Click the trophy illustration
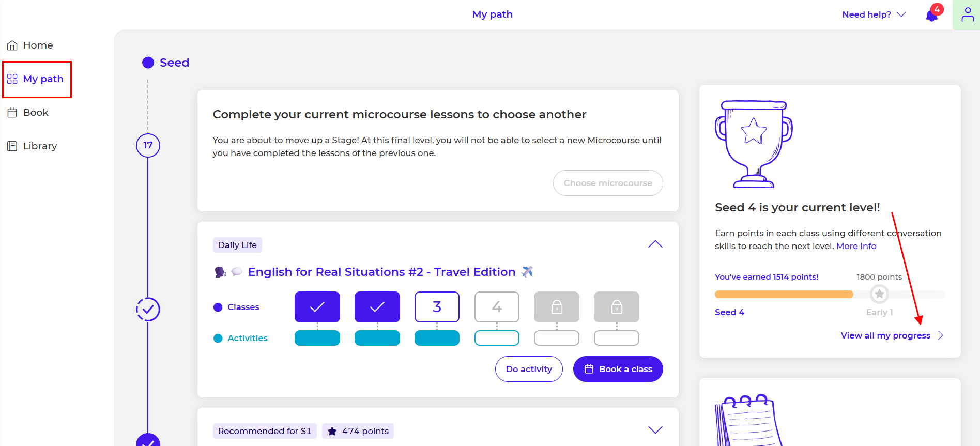The width and height of the screenshot is (980, 446). (754, 144)
